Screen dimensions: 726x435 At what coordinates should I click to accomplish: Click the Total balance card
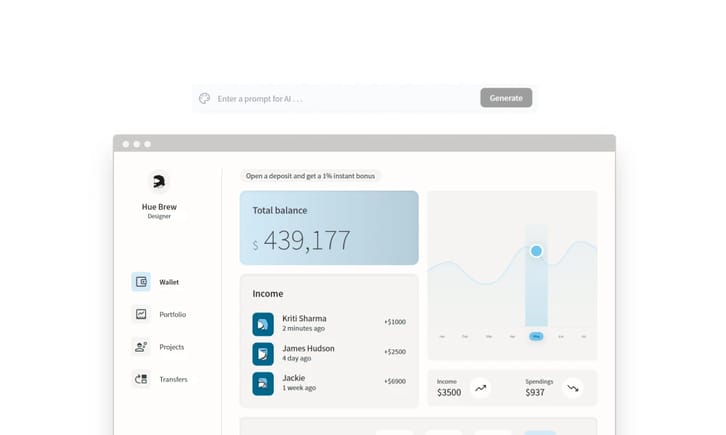329,228
